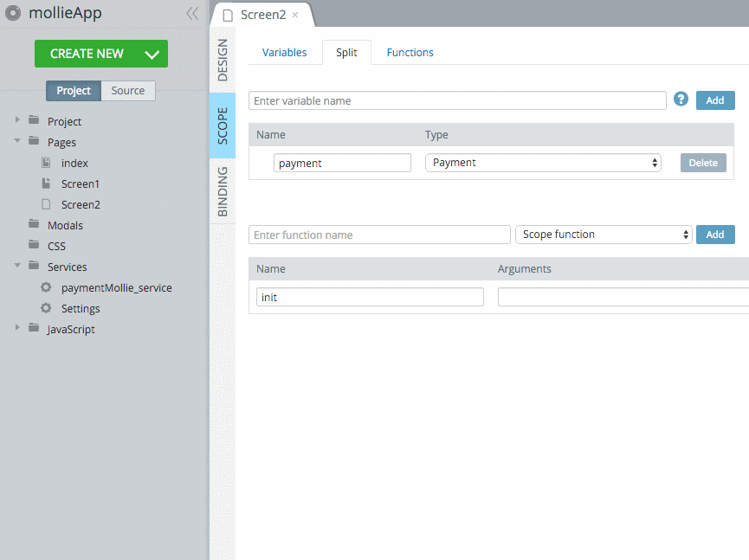Focus the Enter variable name field
The height and width of the screenshot is (560, 749).
[457, 100]
